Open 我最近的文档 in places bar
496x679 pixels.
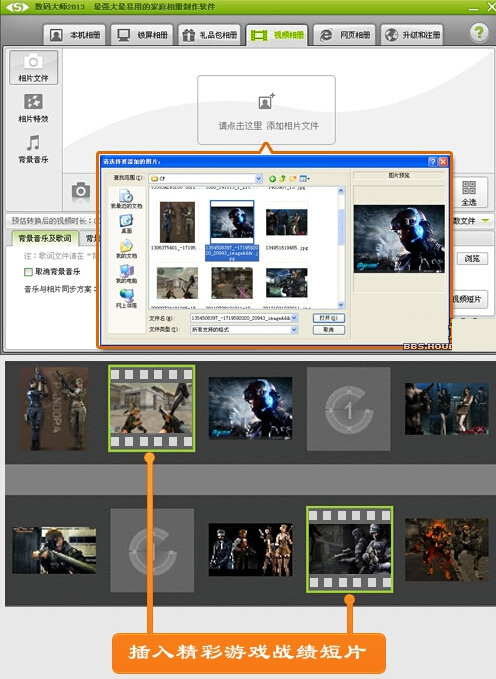click(x=126, y=199)
